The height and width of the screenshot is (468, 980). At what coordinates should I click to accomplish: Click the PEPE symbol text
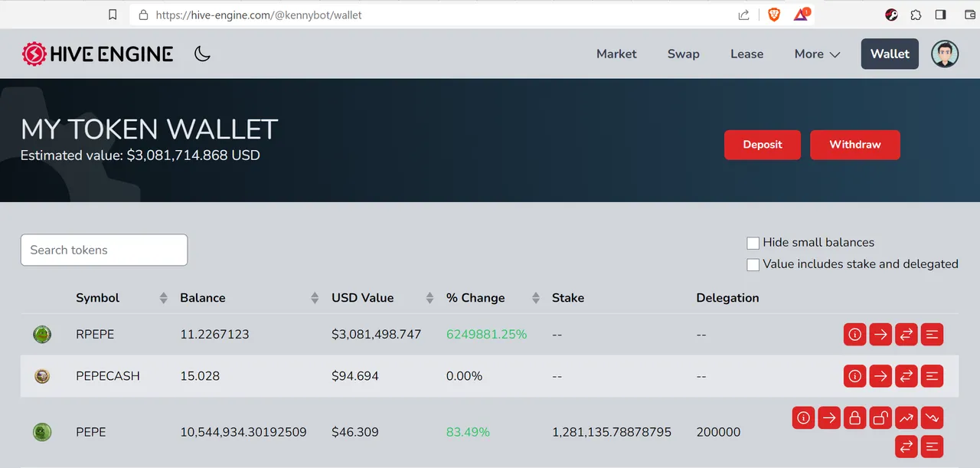[91, 432]
